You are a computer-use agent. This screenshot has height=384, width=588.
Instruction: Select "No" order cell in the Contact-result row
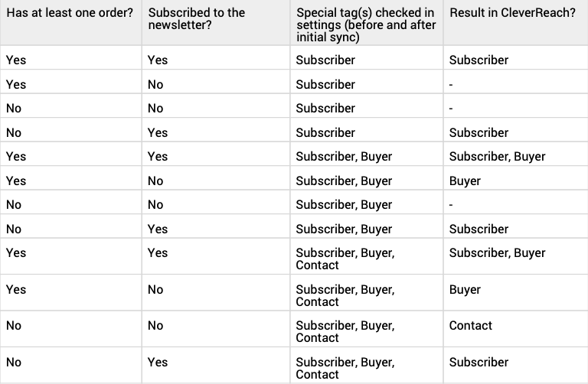14,326
